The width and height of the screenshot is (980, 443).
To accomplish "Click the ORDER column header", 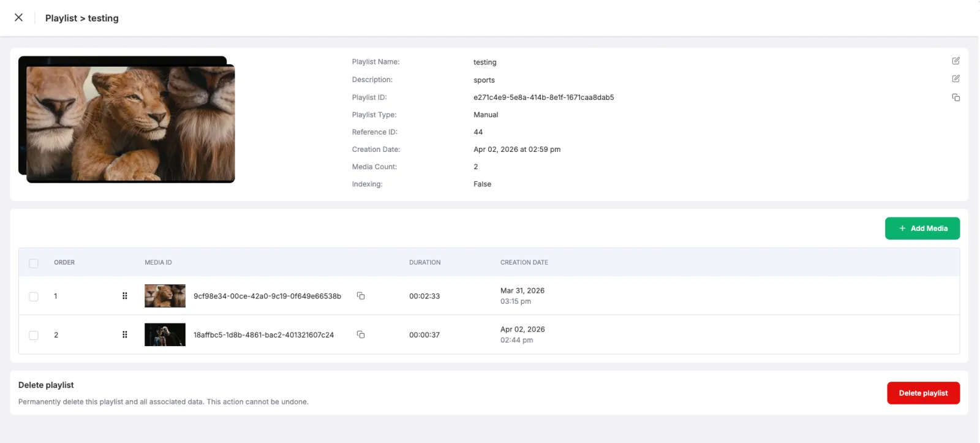I will 64,262.
